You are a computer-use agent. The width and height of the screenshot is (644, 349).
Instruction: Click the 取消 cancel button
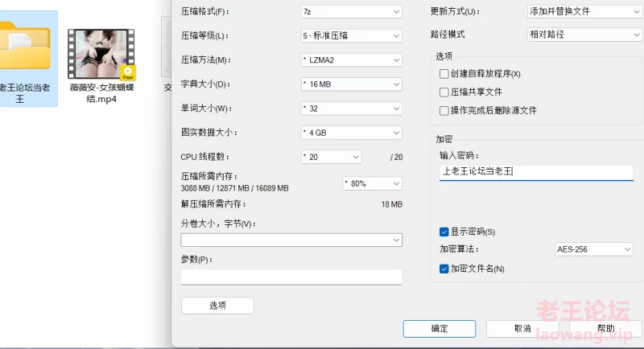pos(522,329)
